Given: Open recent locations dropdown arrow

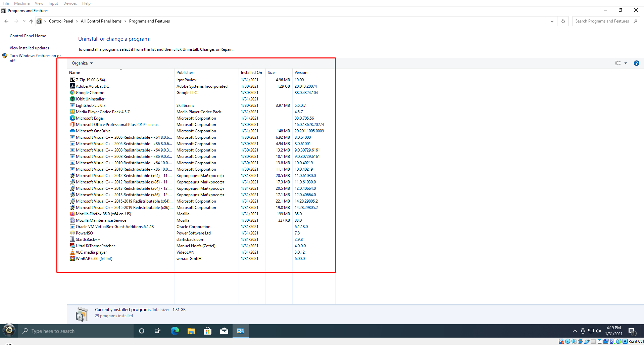Looking at the screenshot, I should coord(24,21).
